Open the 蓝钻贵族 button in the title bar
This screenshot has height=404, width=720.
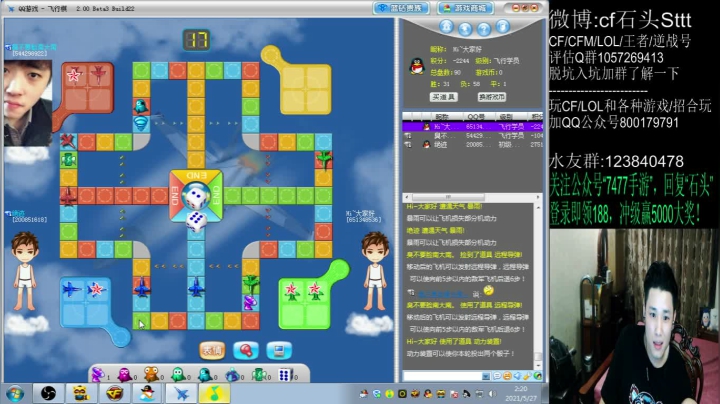(x=401, y=8)
